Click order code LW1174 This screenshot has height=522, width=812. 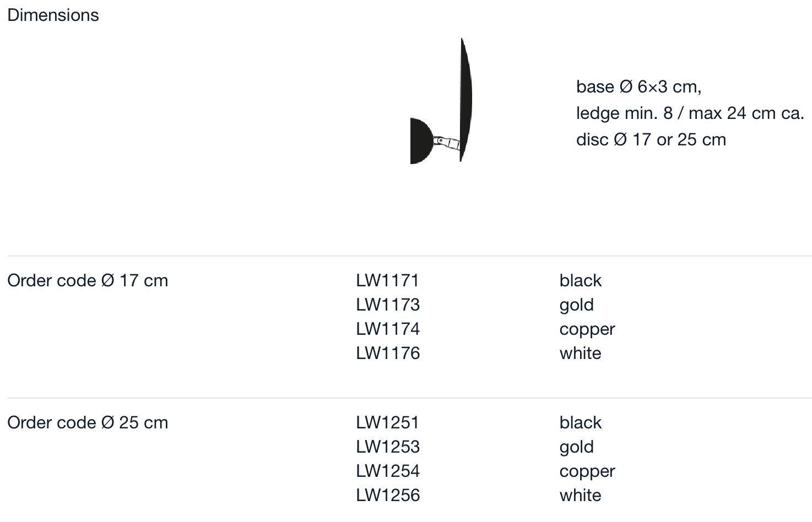click(x=388, y=329)
